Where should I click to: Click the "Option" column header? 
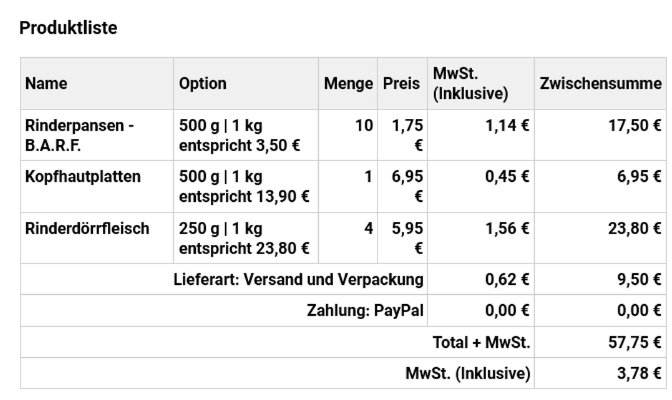[x=203, y=85]
